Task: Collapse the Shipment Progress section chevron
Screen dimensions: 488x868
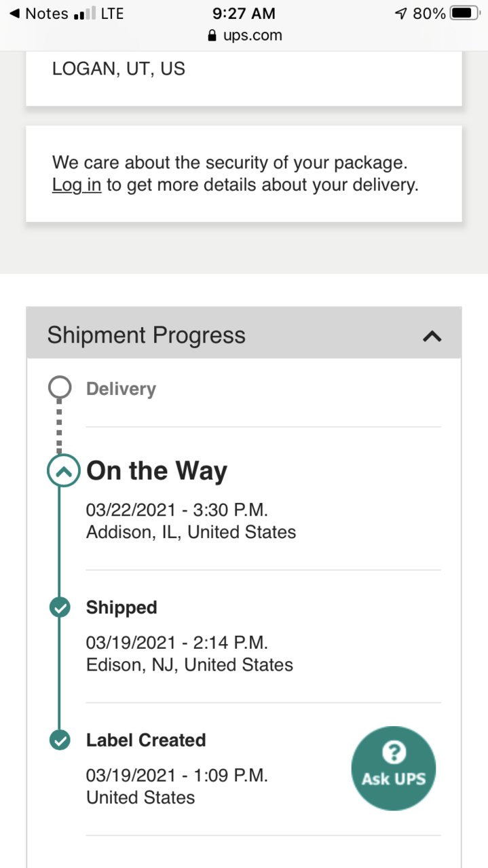Action: click(432, 336)
